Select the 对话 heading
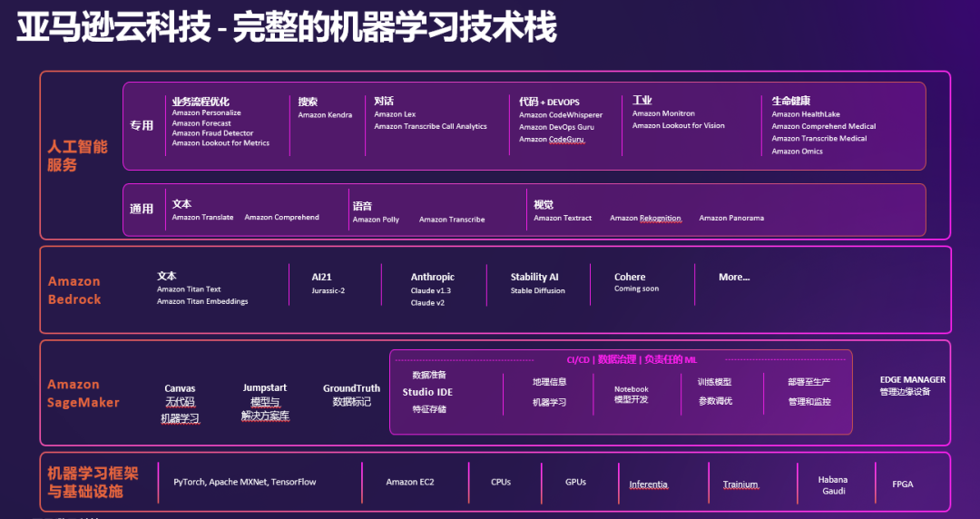 (x=384, y=101)
